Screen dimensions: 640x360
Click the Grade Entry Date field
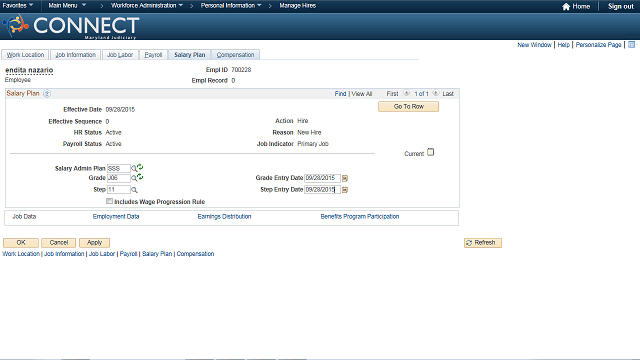322,178
